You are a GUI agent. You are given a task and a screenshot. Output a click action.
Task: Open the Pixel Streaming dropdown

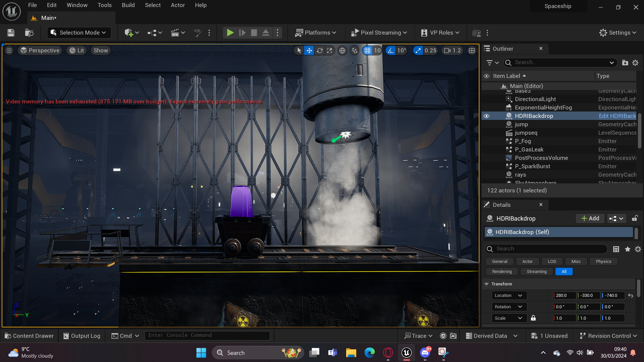[379, 33]
